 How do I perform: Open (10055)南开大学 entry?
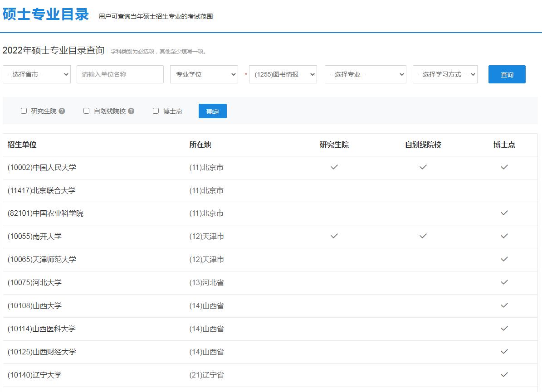coord(34,237)
